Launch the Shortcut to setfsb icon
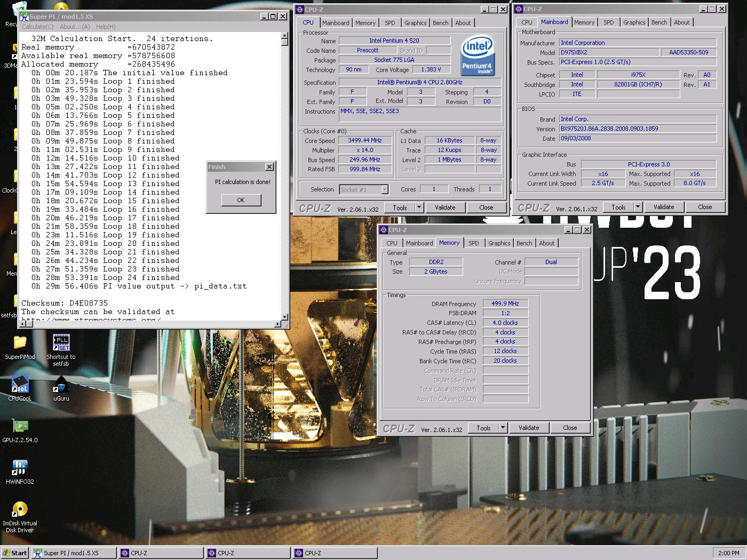This screenshot has height=560, width=747. [x=61, y=350]
